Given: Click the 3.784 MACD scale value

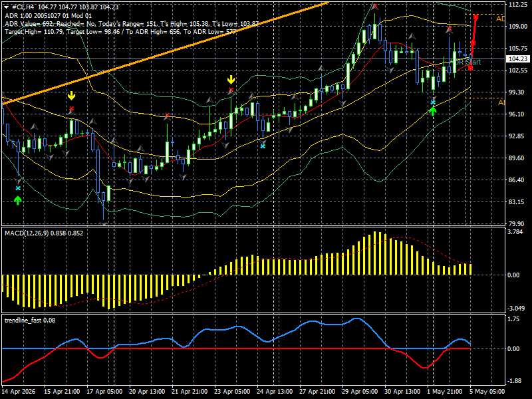Looking at the screenshot, I should (x=513, y=232).
